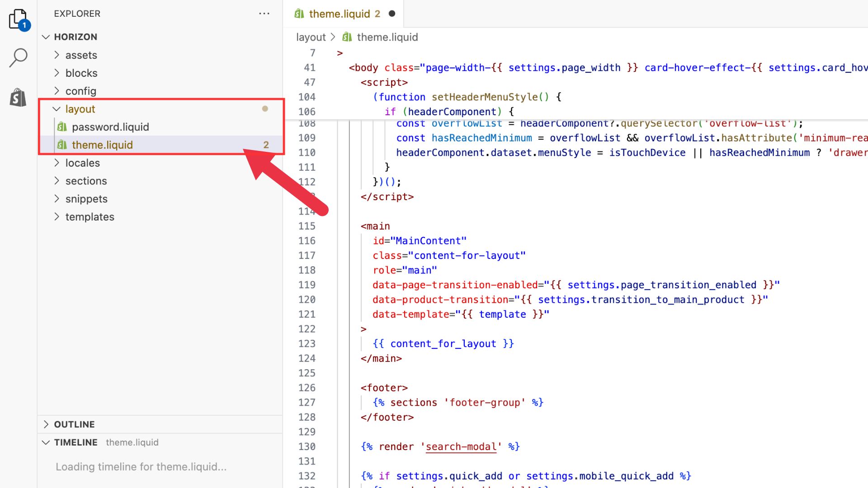
Task: Open the Shopify extension icon in activity bar
Action: pyautogui.click(x=18, y=97)
